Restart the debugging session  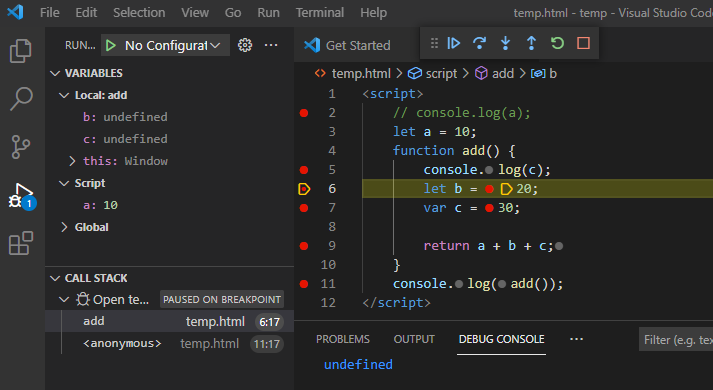coord(557,43)
